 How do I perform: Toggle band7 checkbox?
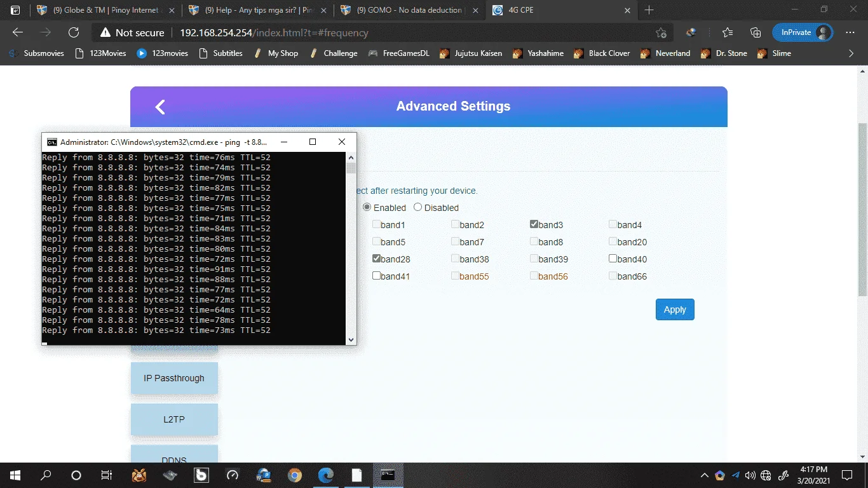456,241
